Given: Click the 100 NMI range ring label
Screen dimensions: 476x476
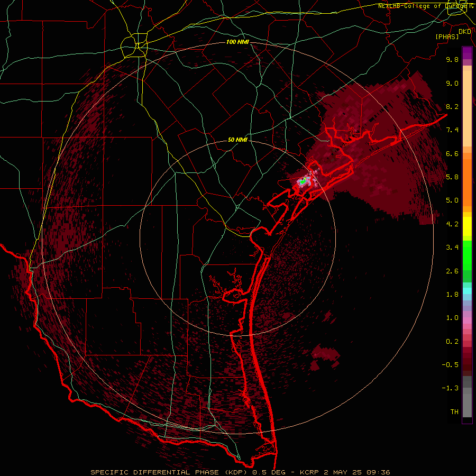Looking at the screenshot, I should pyautogui.click(x=237, y=42).
